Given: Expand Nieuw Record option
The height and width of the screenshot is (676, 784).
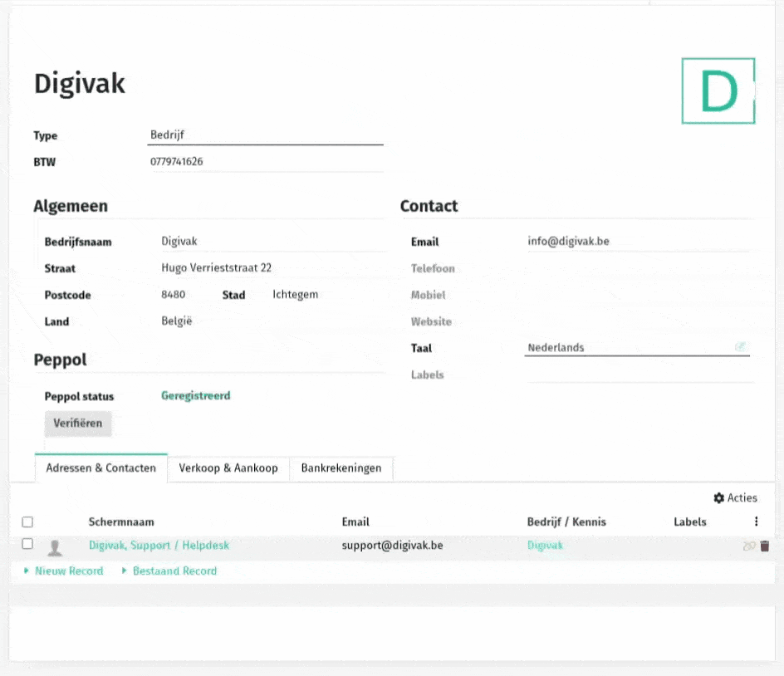Looking at the screenshot, I should click(x=64, y=571).
